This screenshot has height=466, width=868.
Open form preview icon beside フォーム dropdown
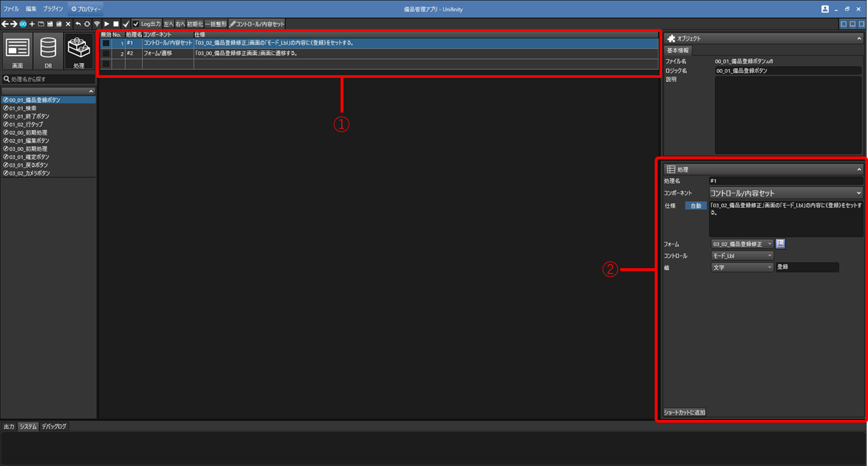(781, 244)
